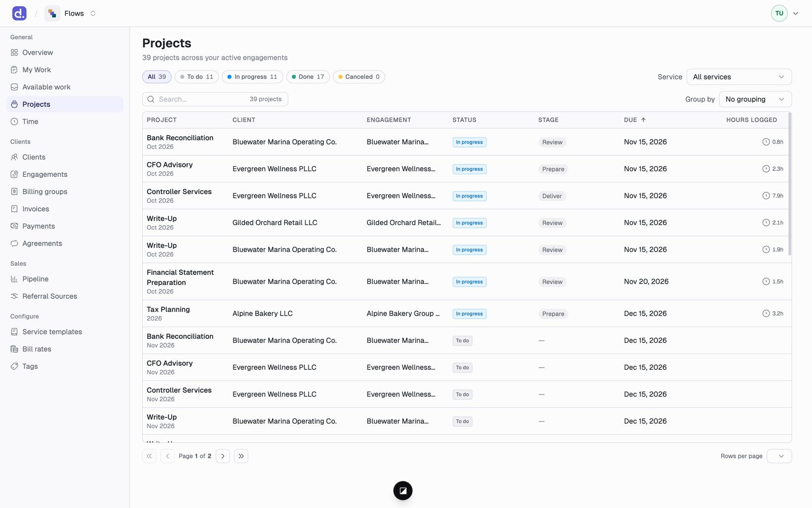
Task: Open Invoices page
Action: (x=65, y=209)
